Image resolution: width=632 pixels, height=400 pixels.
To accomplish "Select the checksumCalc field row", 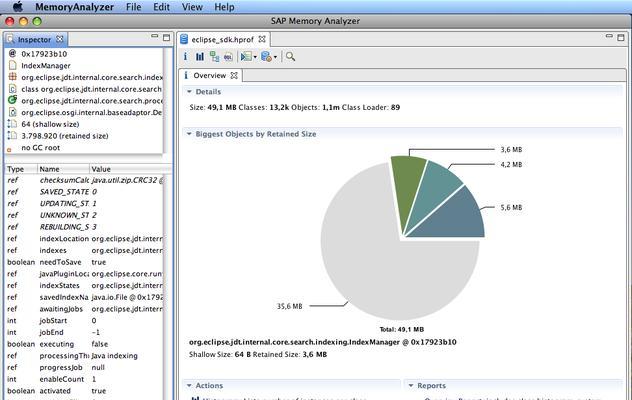I will coord(84,180).
